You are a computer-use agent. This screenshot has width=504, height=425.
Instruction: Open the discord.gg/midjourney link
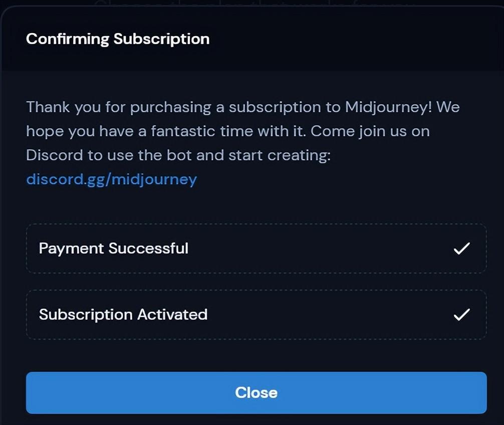[x=112, y=179]
